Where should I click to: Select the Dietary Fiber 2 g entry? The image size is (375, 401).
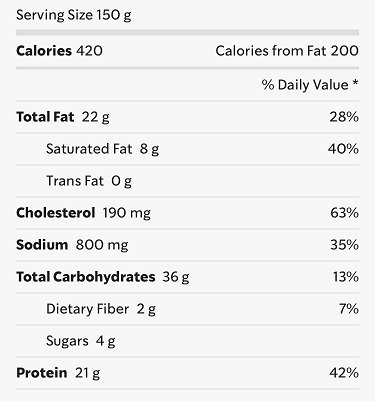pos(101,309)
